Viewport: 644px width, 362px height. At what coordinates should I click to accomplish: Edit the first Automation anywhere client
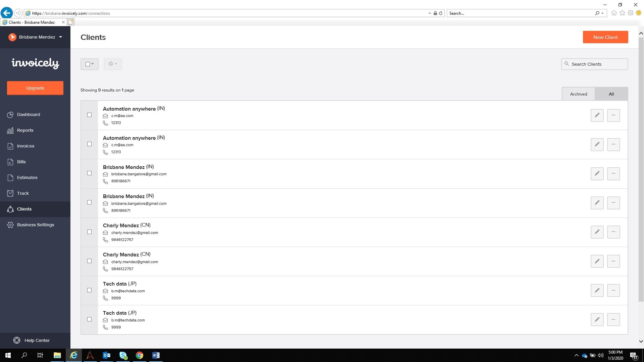coord(597,115)
